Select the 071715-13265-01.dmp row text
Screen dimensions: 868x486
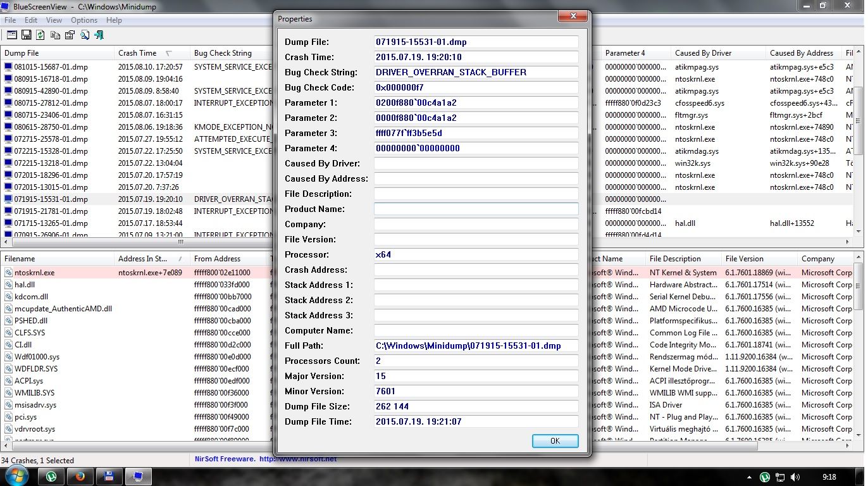pos(51,223)
